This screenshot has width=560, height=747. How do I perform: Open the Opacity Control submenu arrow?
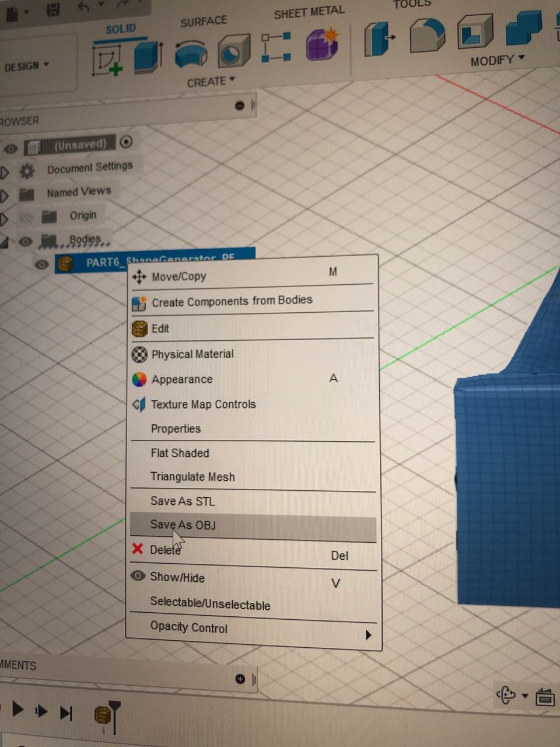point(368,635)
